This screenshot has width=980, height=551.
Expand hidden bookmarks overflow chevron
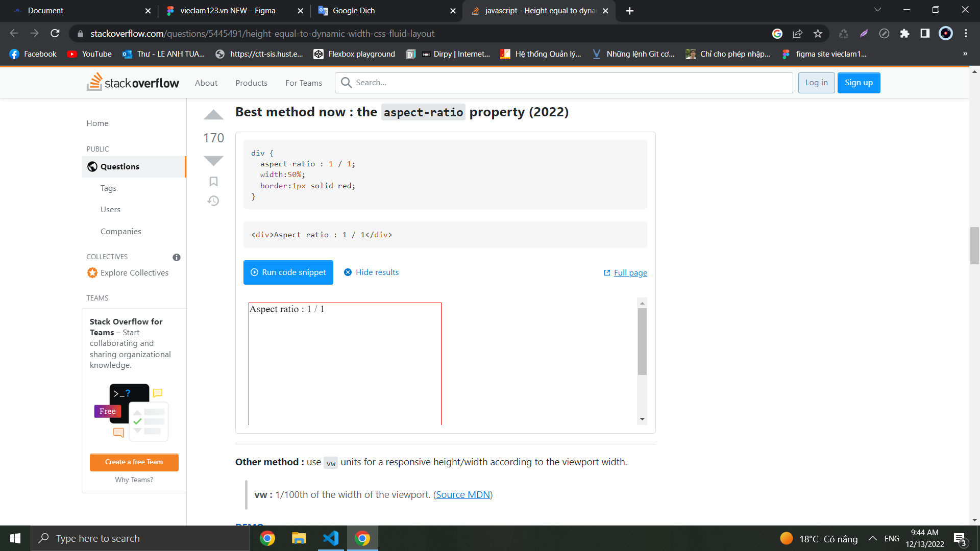point(965,54)
